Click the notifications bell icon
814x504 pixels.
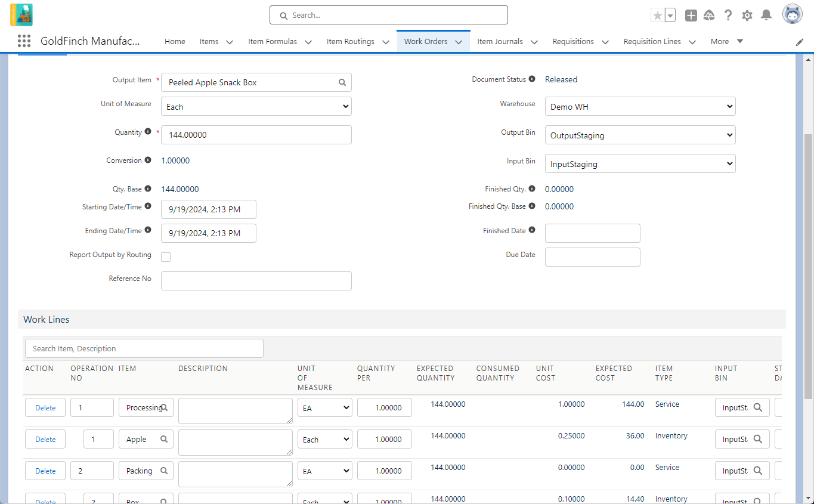(767, 16)
